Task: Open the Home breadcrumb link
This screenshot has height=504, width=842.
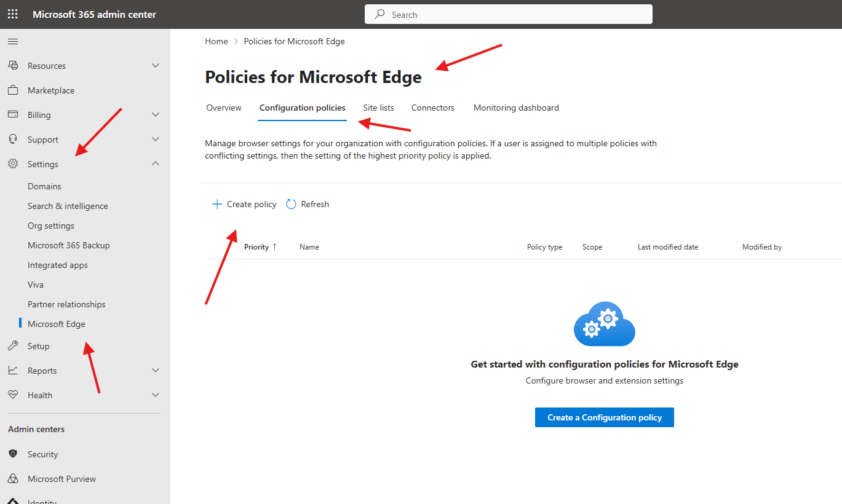Action: (216, 41)
